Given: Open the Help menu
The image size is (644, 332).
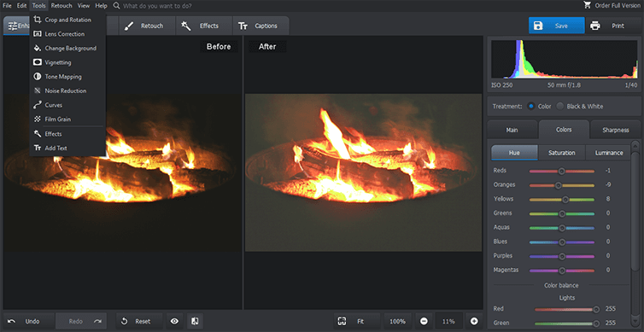Looking at the screenshot, I should (101, 6).
